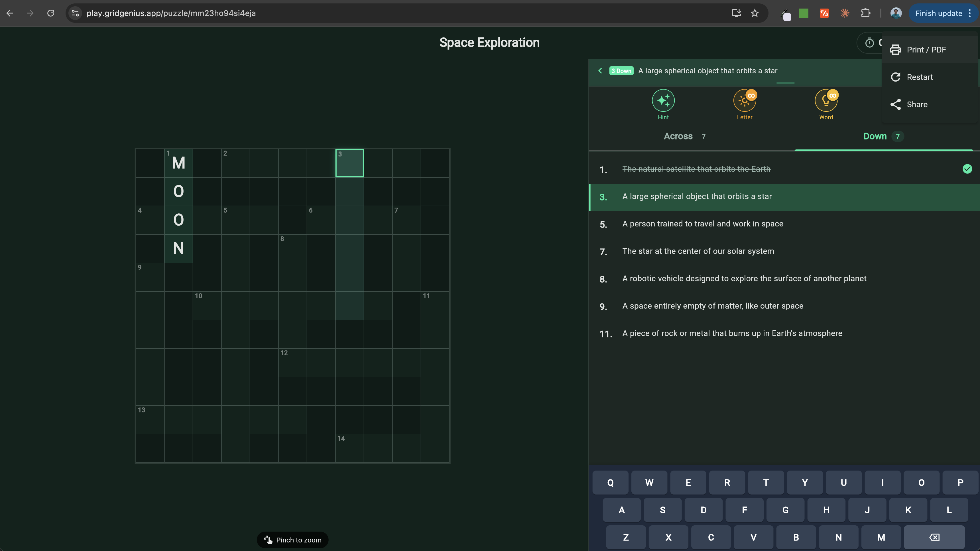Viewport: 980px width, 551px height.
Task: Click the timer stopwatch icon
Action: coord(869,42)
